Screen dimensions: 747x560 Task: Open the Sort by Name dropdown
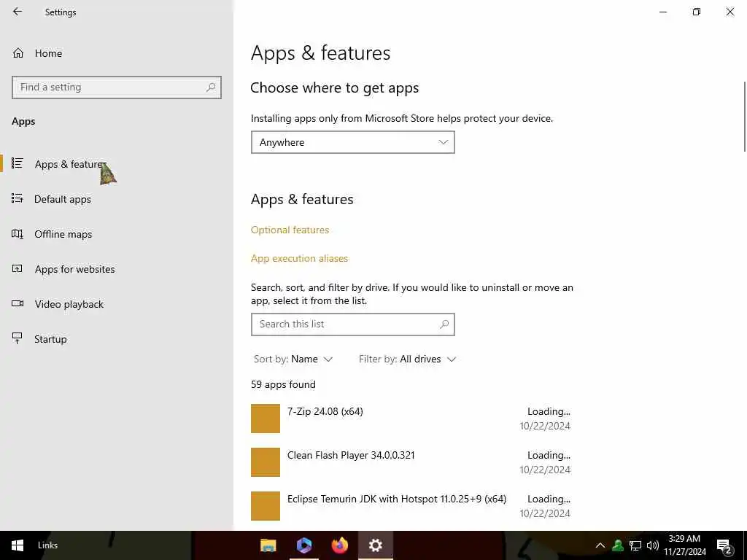tap(293, 359)
